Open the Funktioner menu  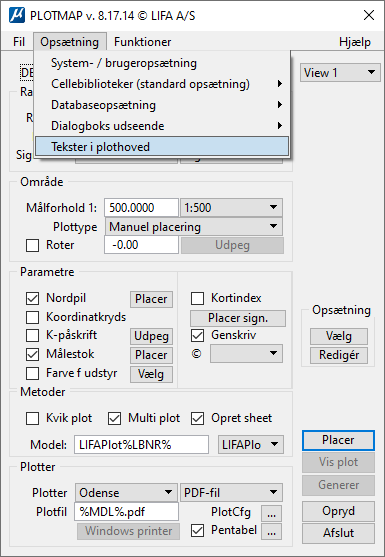[x=142, y=42]
